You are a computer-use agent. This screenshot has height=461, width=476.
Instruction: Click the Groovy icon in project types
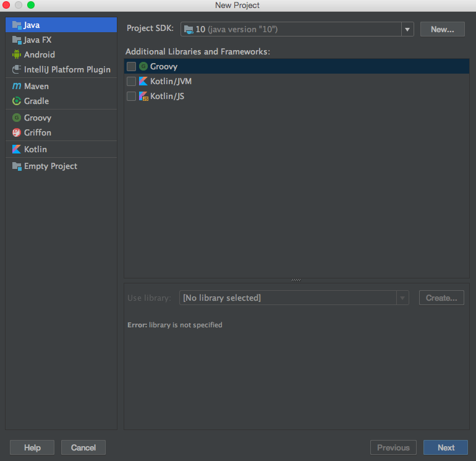click(x=17, y=118)
